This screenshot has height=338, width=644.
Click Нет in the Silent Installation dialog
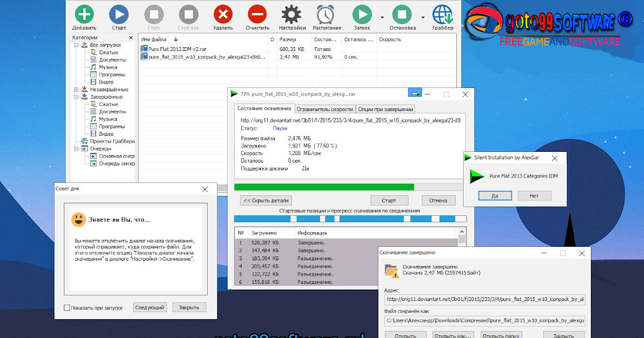point(534,196)
